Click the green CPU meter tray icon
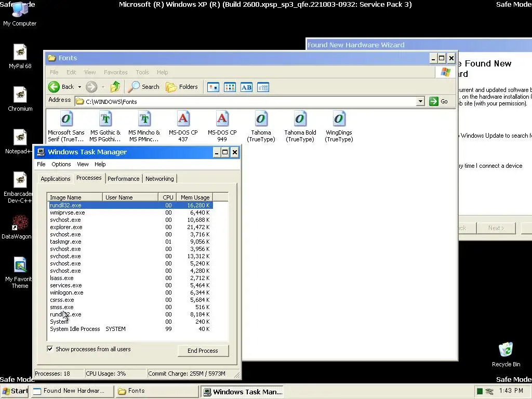The width and height of the screenshot is (532, 399). (480, 391)
